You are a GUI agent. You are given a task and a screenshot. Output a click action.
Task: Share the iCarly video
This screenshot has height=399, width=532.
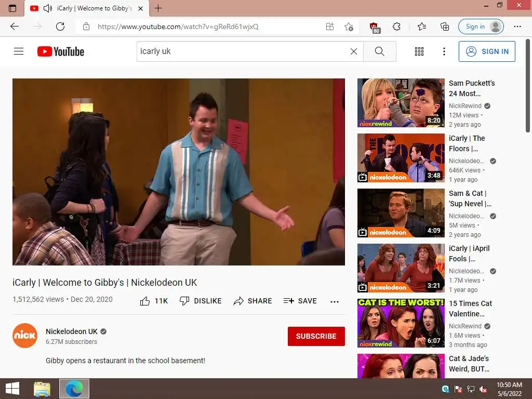(x=253, y=301)
